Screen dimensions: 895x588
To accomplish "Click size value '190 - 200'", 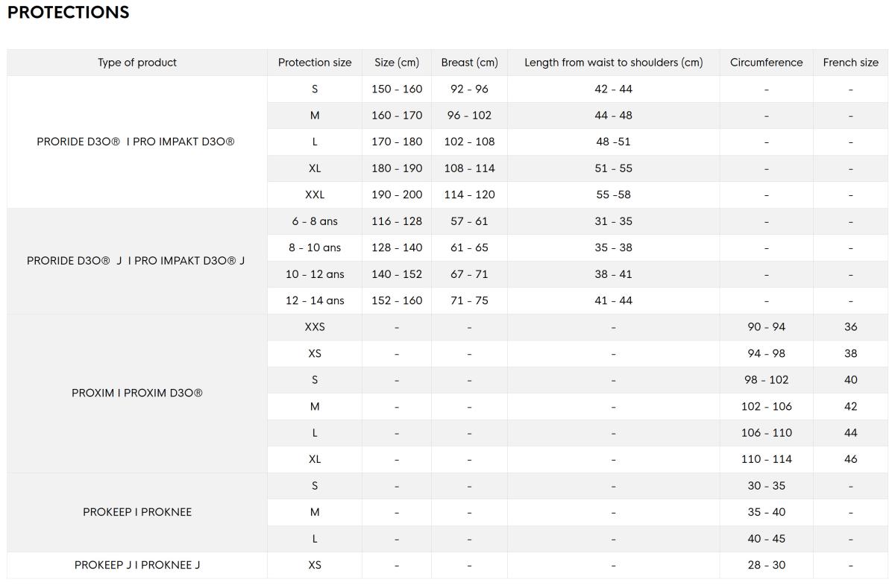I will (x=397, y=195).
